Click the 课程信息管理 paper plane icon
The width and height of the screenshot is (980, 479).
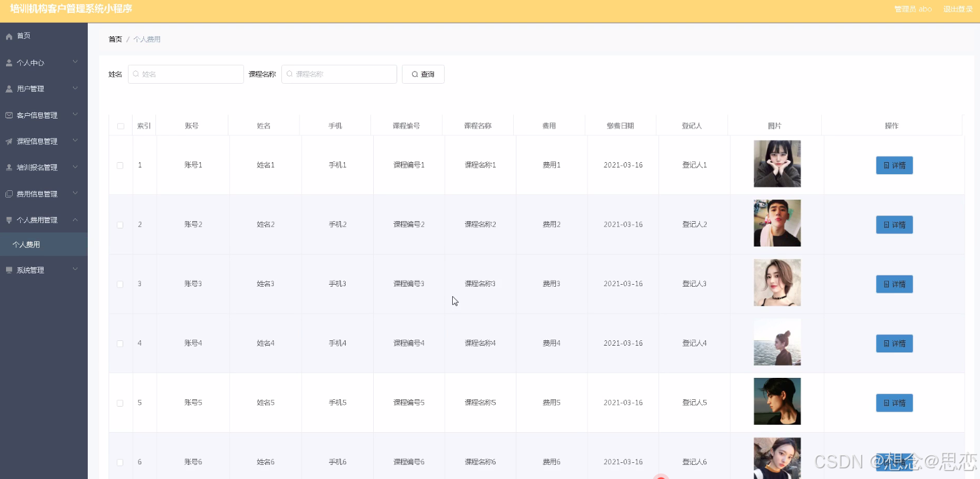pos(9,141)
